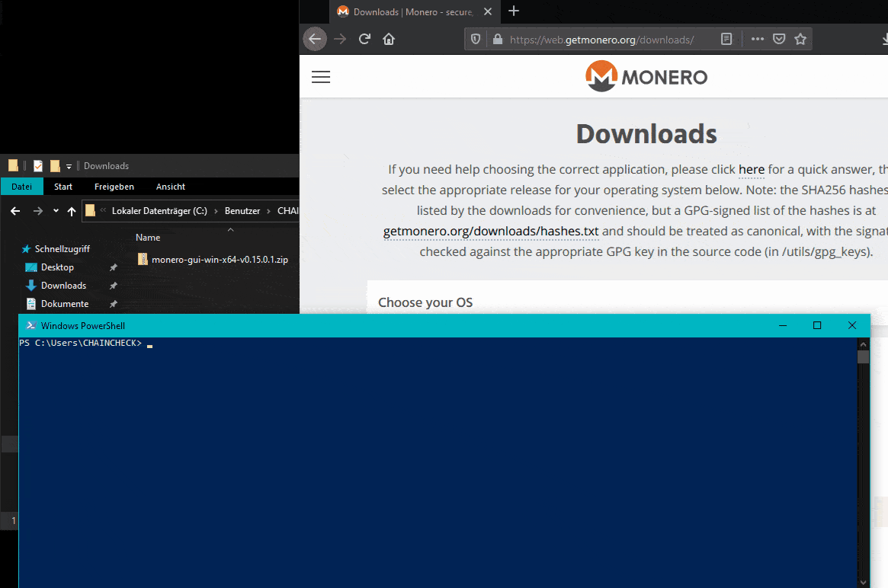
Task: Unpin Downloads via its pin icon
Action: pos(114,286)
